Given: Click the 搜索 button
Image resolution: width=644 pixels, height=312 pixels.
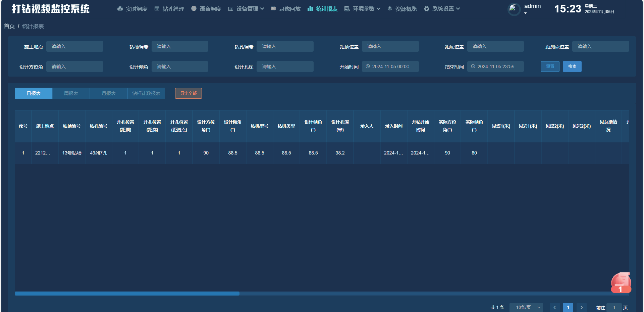Looking at the screenshot, I should click(x=572, y=66).
